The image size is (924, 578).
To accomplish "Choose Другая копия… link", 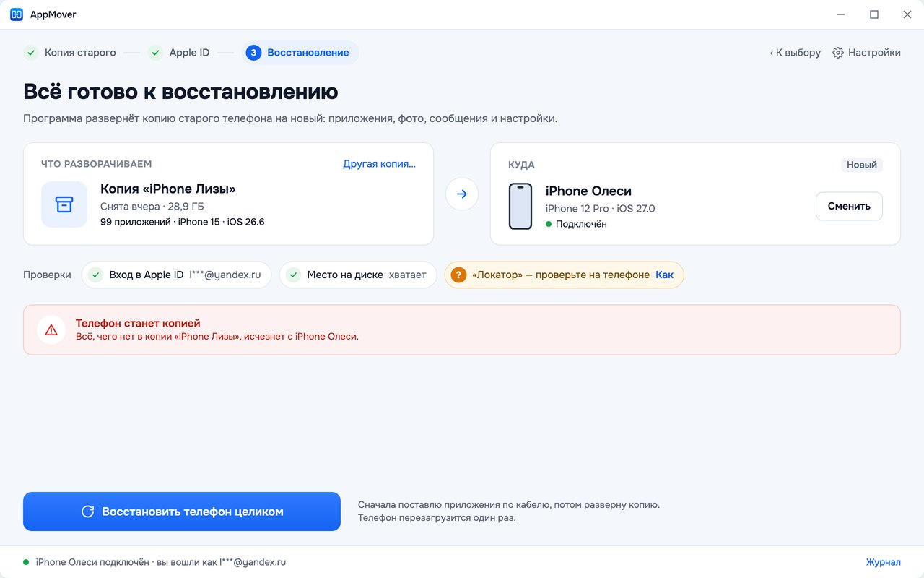I will tap(379, 164).
